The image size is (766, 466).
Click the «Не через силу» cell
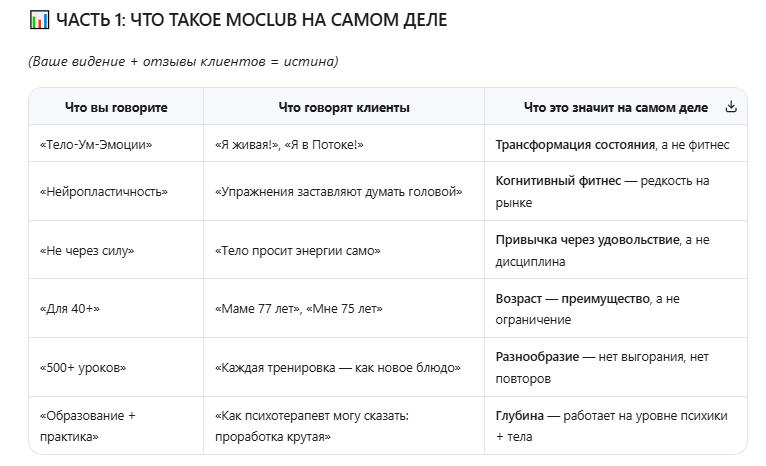87,250
